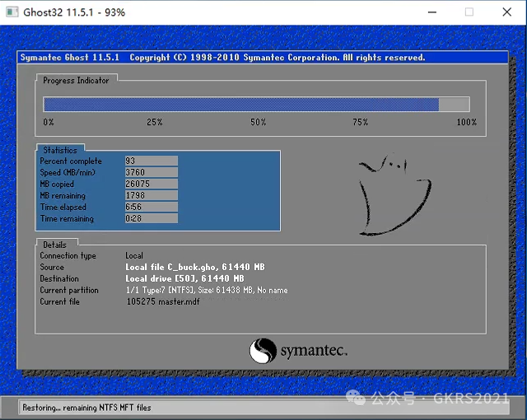Click the 'Percent complete' label
The height and width of the screenshot is (420, 527).
[x=71, y=161]
